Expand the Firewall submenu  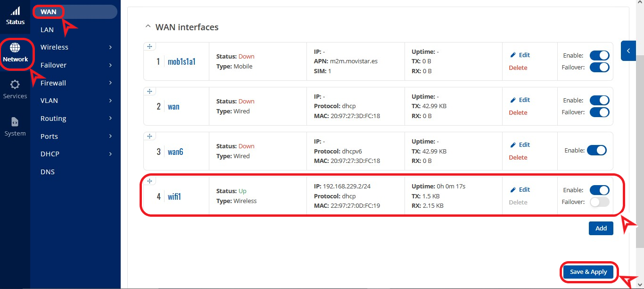[x=110, y=83]
